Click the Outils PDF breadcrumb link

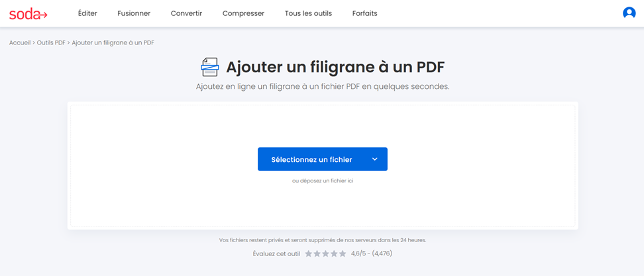(51, 42)
